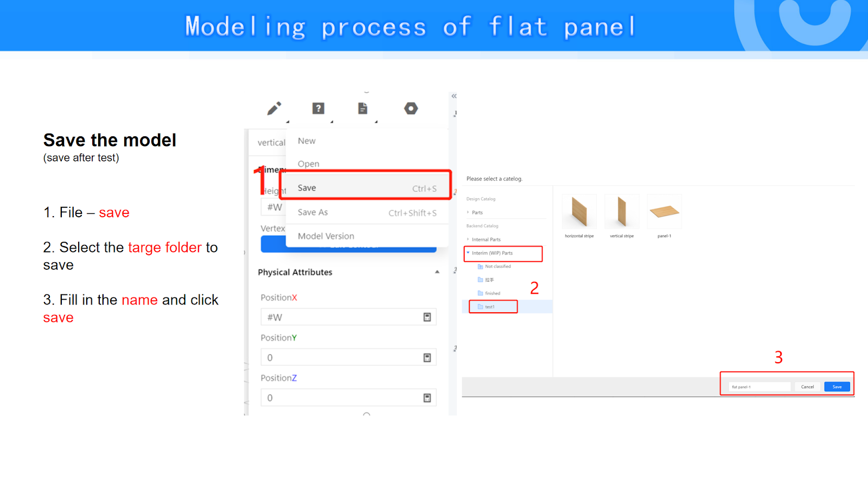Click the Cancel button in dialog
This screenshot has width=868, height=486.
pos(807,387)
